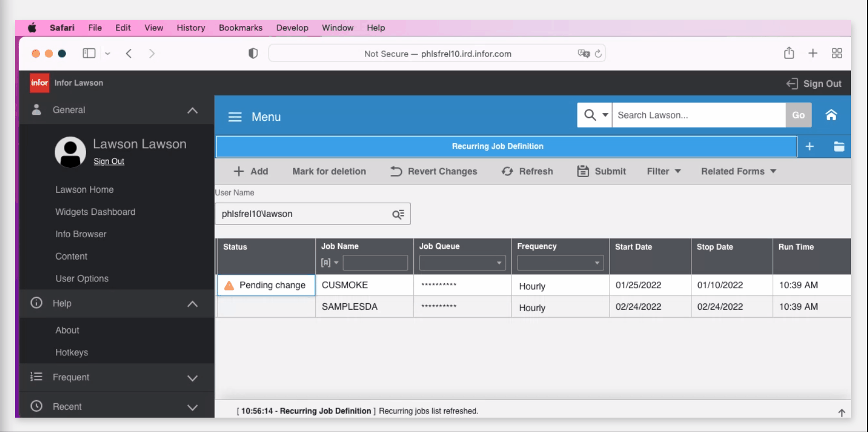This screenshot has height=432, width=868.
Task: Click the magnifier search icon
Action: click(590, 115)
